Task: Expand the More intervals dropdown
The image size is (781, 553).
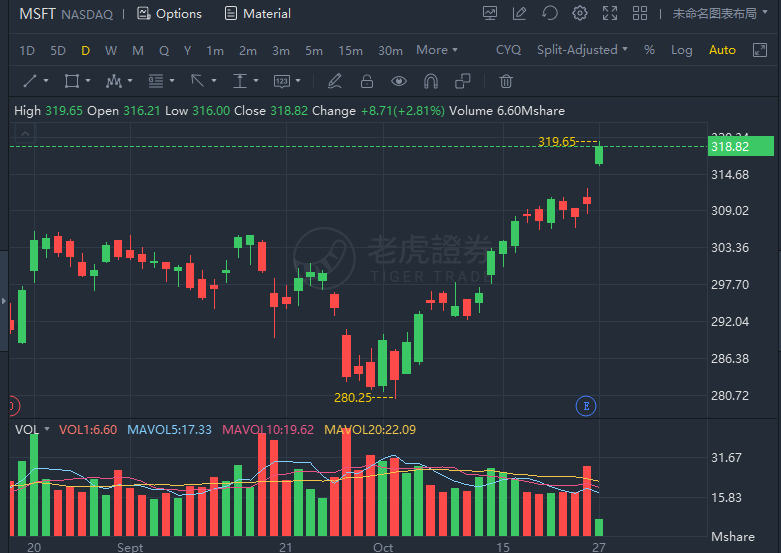Action: [437, 50]
